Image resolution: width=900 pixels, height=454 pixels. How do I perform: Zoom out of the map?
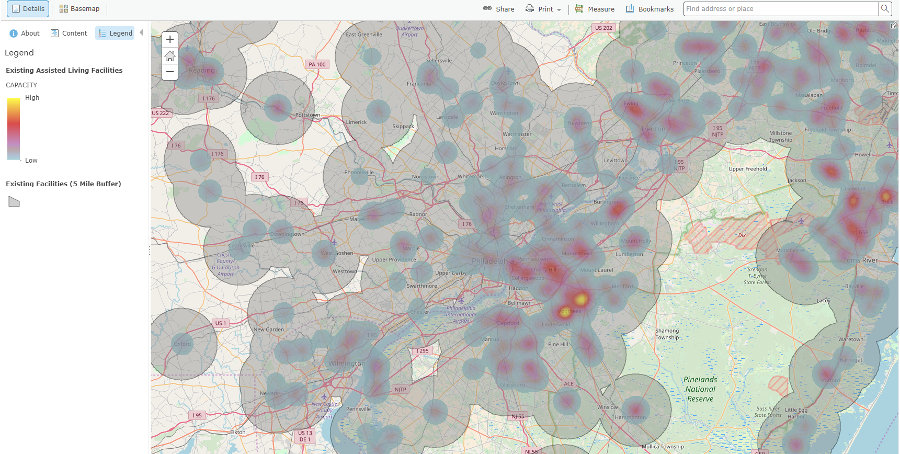point(170,72)
